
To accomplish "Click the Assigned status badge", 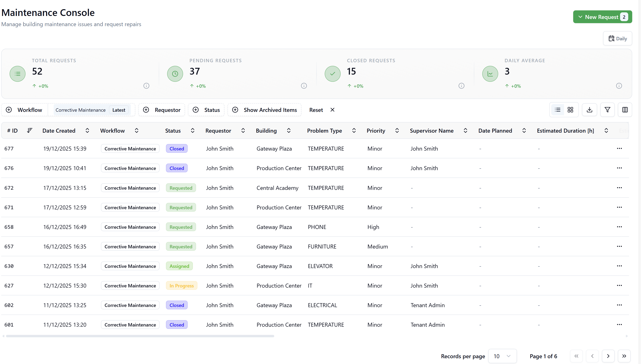I will click(179, 266).
